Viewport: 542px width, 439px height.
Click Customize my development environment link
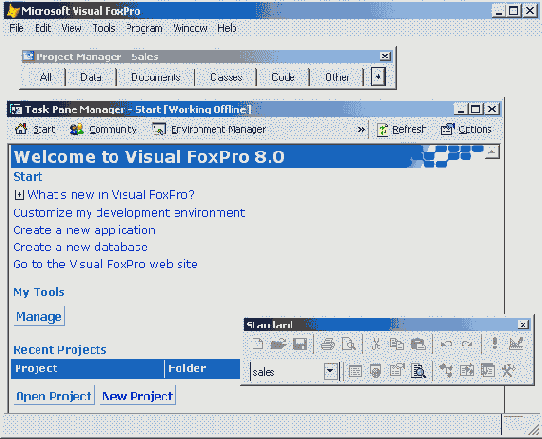click(129, 213)
